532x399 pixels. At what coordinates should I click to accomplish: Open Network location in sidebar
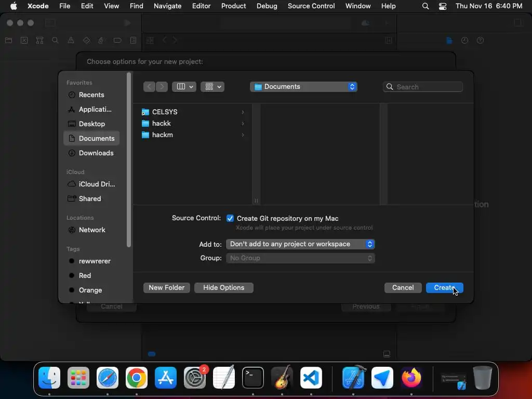[91, 230]
